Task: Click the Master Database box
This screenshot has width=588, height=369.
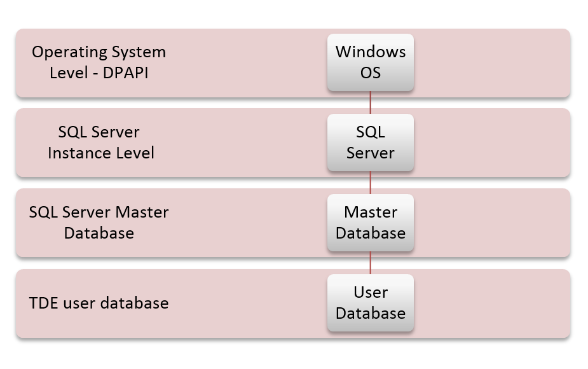Action: point(371,223)
